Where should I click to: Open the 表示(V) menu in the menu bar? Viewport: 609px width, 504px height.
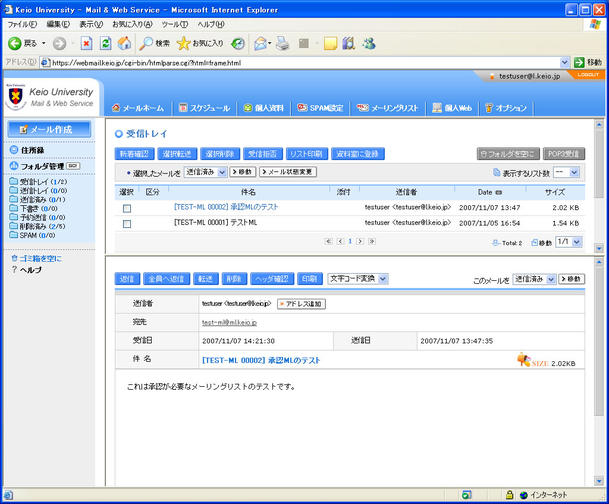click(90, 23)
